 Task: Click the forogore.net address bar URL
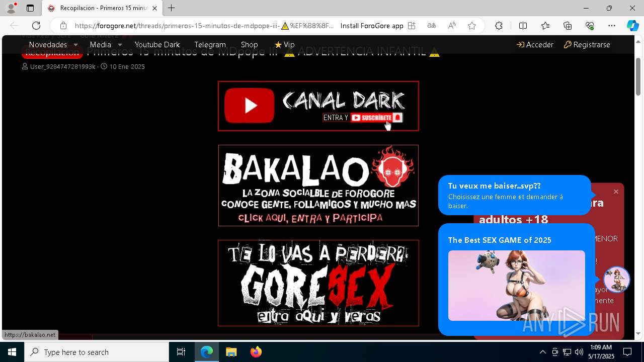pos(204,26)
